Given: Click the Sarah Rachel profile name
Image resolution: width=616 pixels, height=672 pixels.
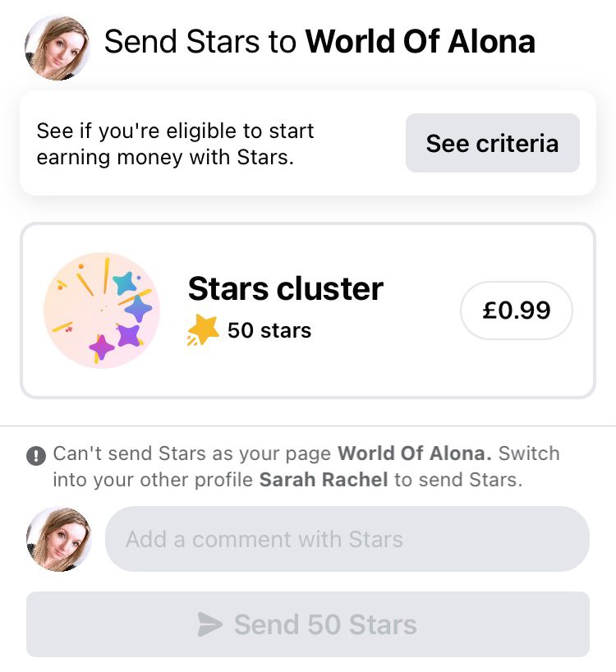Looking at the screenshot, I should tap(324, 480).
